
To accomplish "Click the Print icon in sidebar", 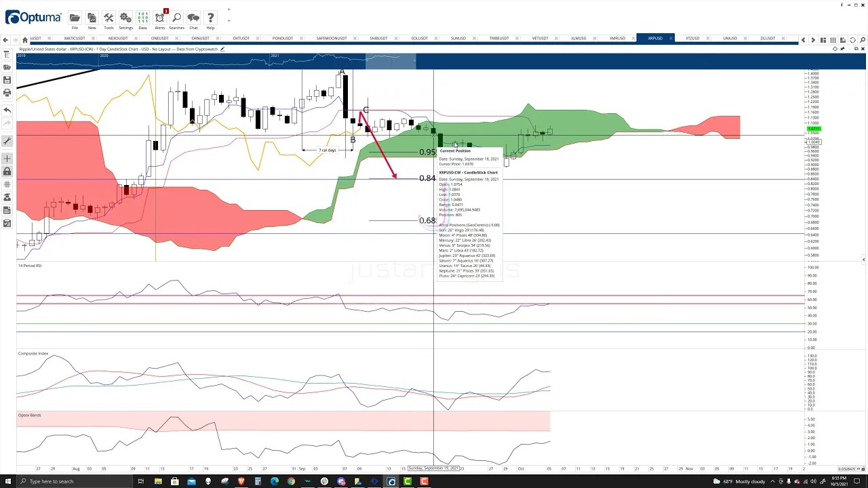I will pos(7,93).
